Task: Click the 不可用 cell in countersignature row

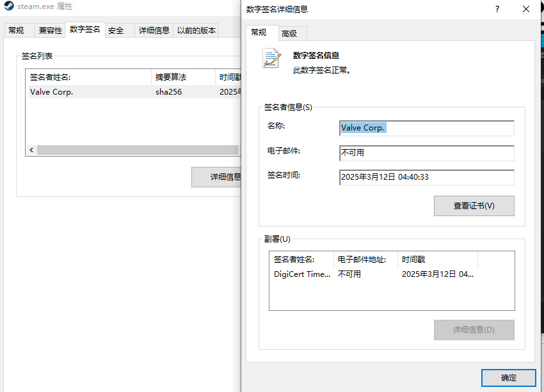Action: pyautogui.click(x=349, y=274)
